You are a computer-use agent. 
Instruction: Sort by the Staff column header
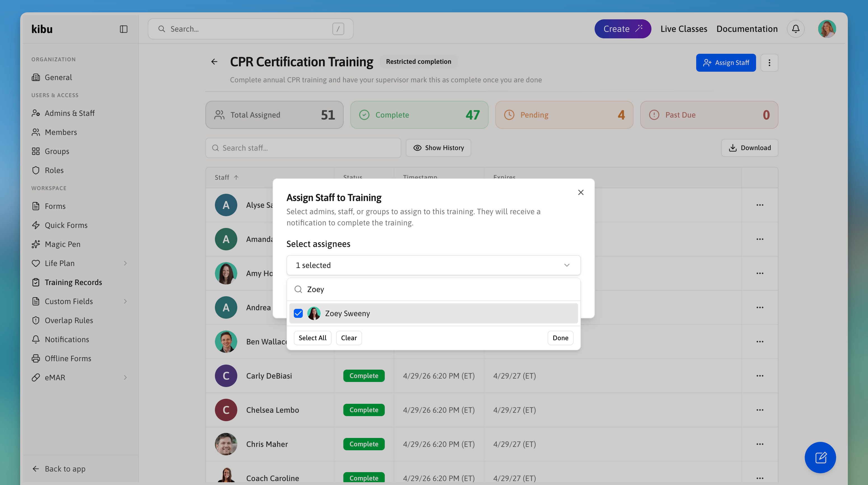tap(226, 178)
